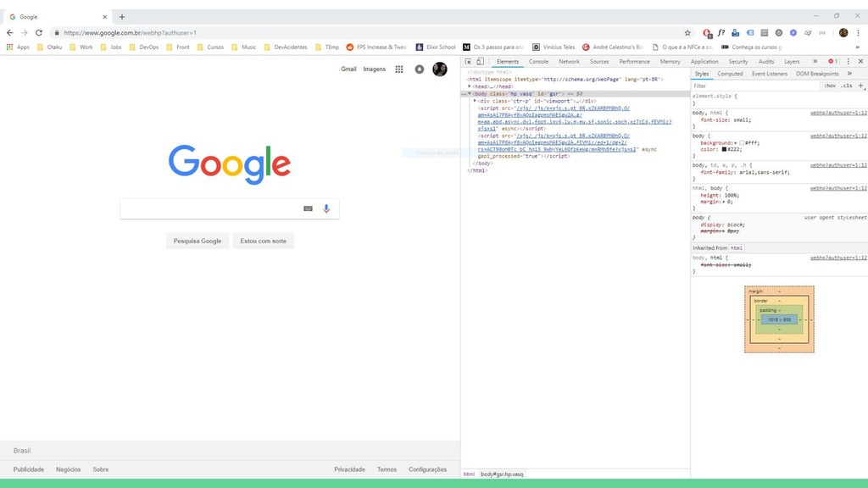Open the on-screen keyboard icon

[309, 208]
